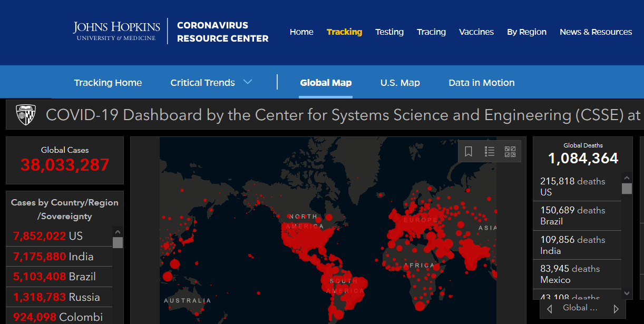Switch to the U.S. Map tab
The height and width of the screenshot is (324, 644).
coord(400,83)
